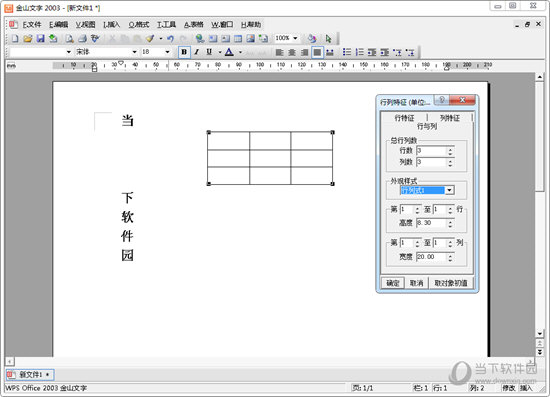Image resolution: width=550 pixels, height=397 pixels.
Task: Run the spell check icon
Action: point(95,38)
